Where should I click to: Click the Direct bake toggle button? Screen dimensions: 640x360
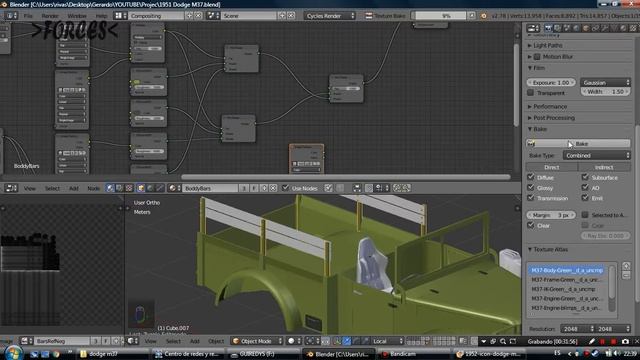coord(551,167)
